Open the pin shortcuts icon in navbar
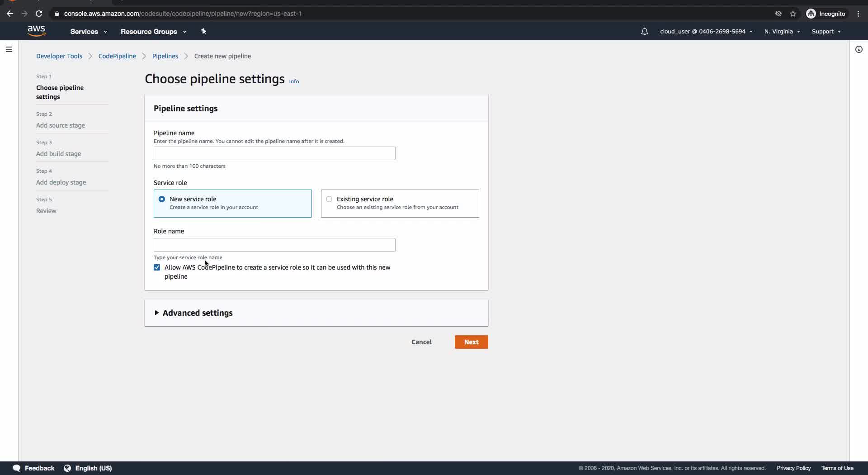This screenshot has height=475, width=868. (203, 31)
